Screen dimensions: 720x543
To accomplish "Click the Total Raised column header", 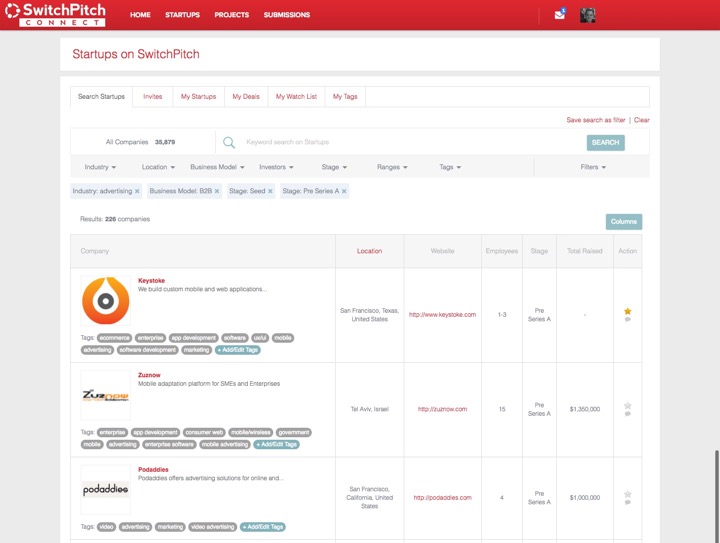I will point(585,251).
